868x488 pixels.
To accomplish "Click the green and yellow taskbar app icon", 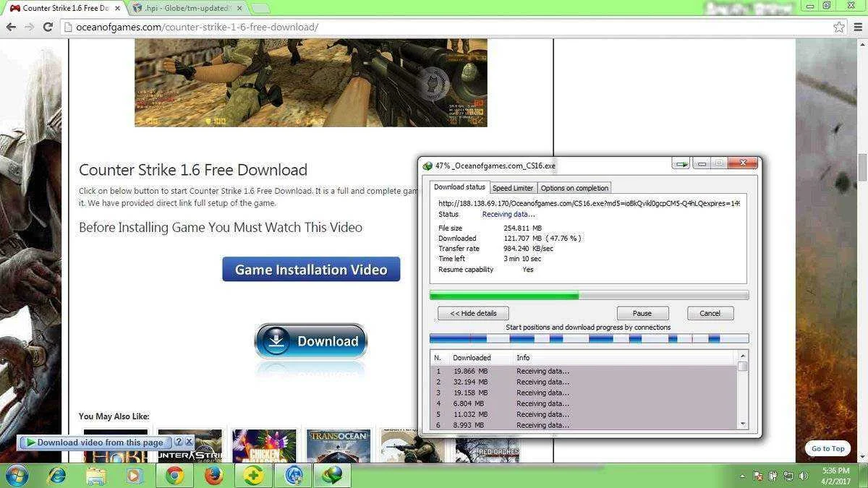I will click(253, 476).
